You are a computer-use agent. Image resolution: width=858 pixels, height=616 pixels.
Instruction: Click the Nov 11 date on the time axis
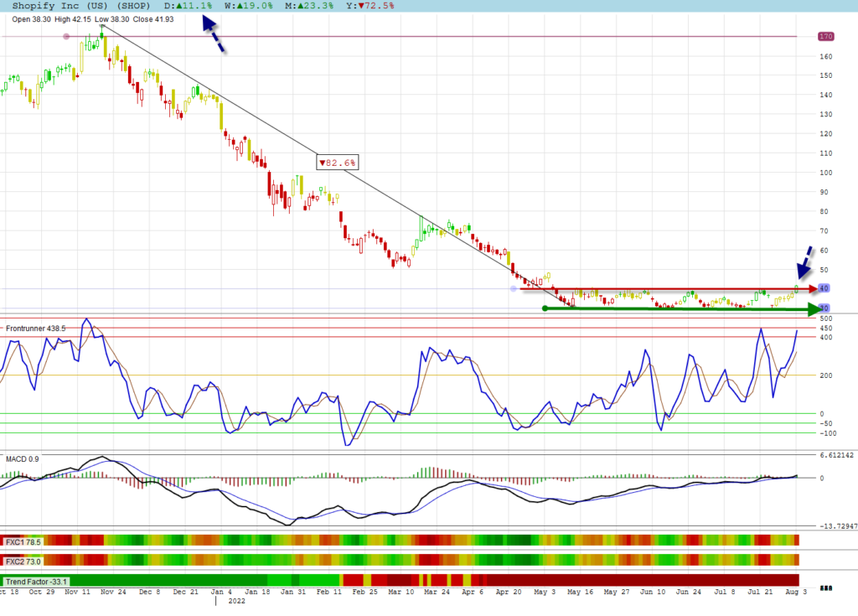pyautogui.click(x=77, y=592)
